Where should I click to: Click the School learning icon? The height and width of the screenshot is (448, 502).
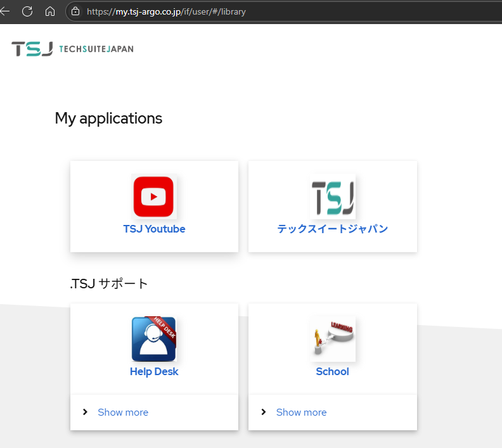[333, 339]
